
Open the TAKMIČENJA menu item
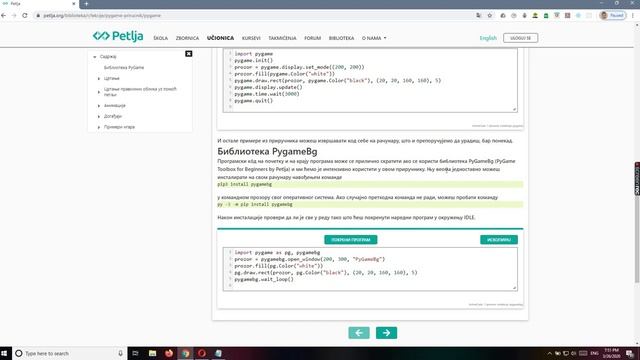(x=282, y=38)
